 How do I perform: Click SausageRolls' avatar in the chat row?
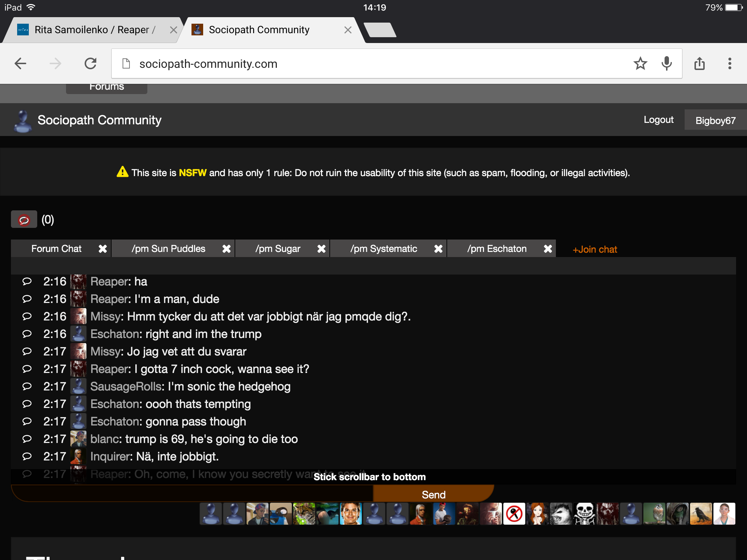point(78,386)
